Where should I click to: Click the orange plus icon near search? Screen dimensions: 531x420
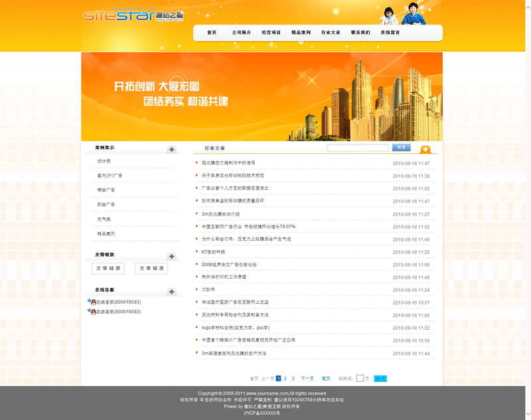point(425,149)
